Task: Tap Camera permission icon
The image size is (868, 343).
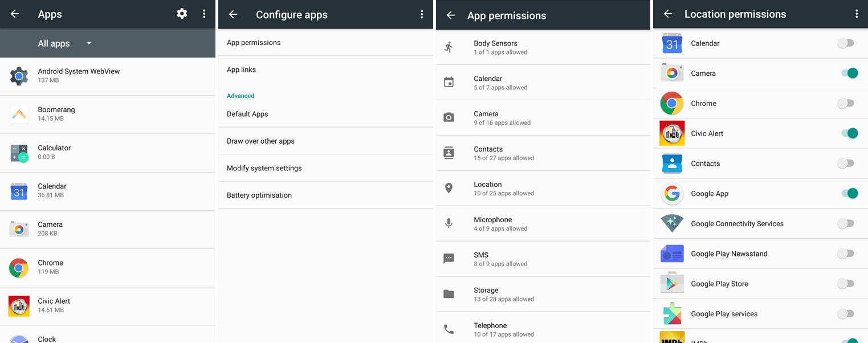Action: 449,118
